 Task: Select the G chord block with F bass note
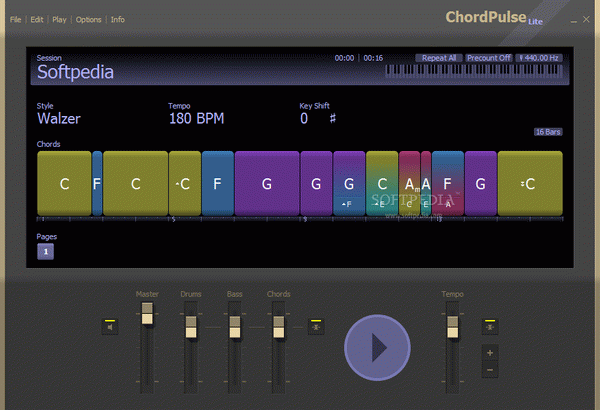349,183
